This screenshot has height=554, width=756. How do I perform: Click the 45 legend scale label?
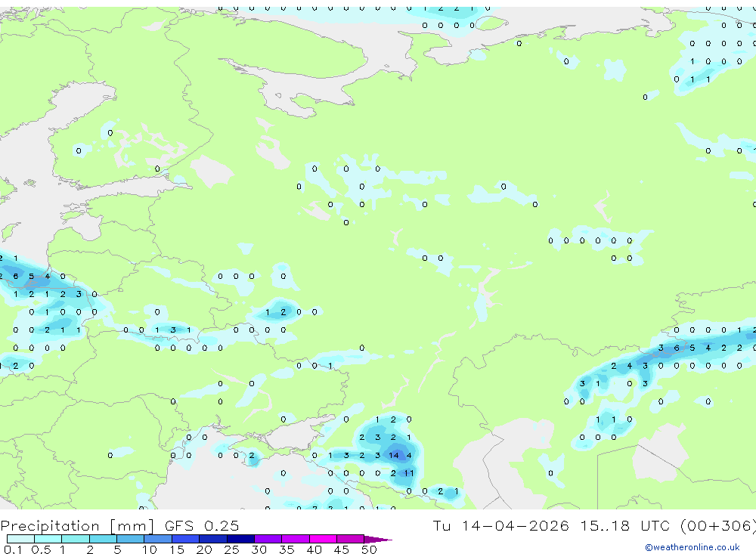tap(342, 549)
